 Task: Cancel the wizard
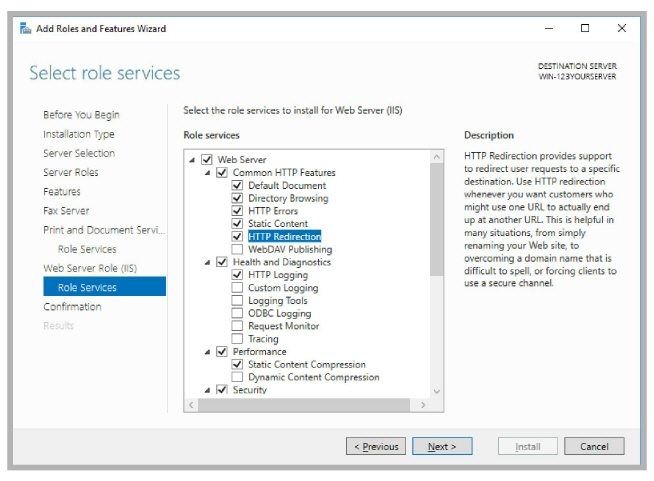coord(594,446)
